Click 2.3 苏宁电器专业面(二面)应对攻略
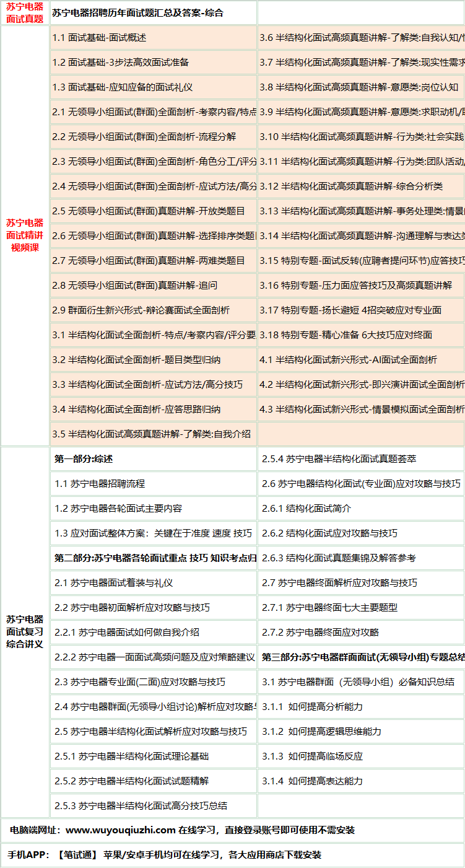This screenshot has height=868, width=465. point(139,682)
